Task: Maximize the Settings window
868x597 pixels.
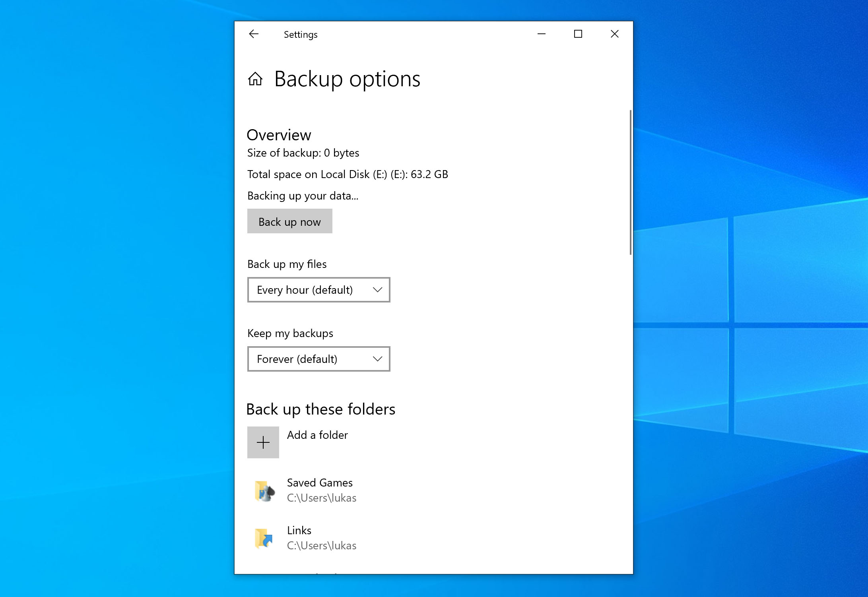Action: click(x=578, y=34)
